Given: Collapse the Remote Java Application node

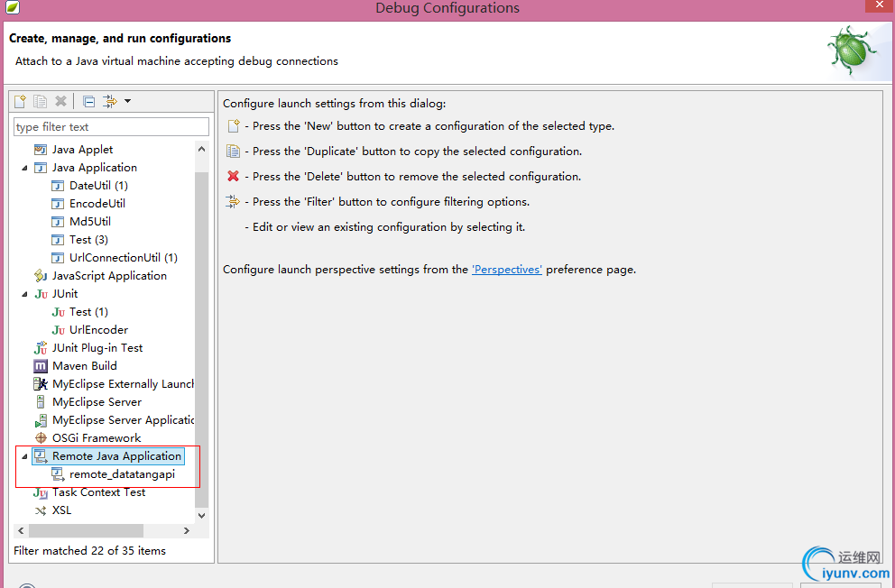Looking at the screenshot, I should pyautogui.click(x=24, y=456).
